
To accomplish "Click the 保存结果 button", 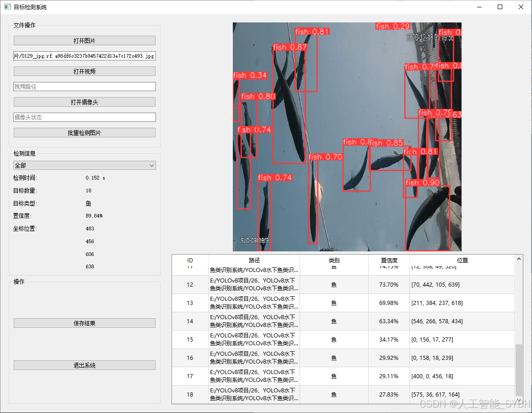I will click(x=84, y=323).
